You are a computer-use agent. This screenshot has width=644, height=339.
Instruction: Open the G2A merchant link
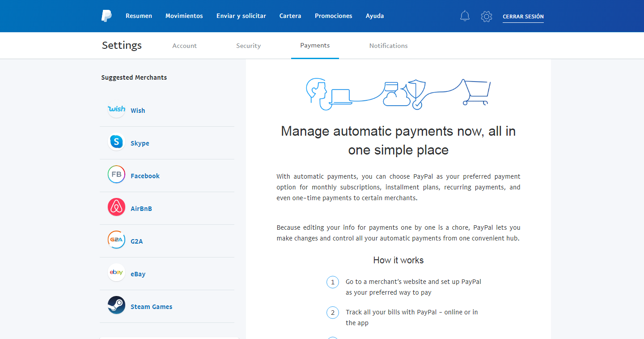click(x=137, y=241)
